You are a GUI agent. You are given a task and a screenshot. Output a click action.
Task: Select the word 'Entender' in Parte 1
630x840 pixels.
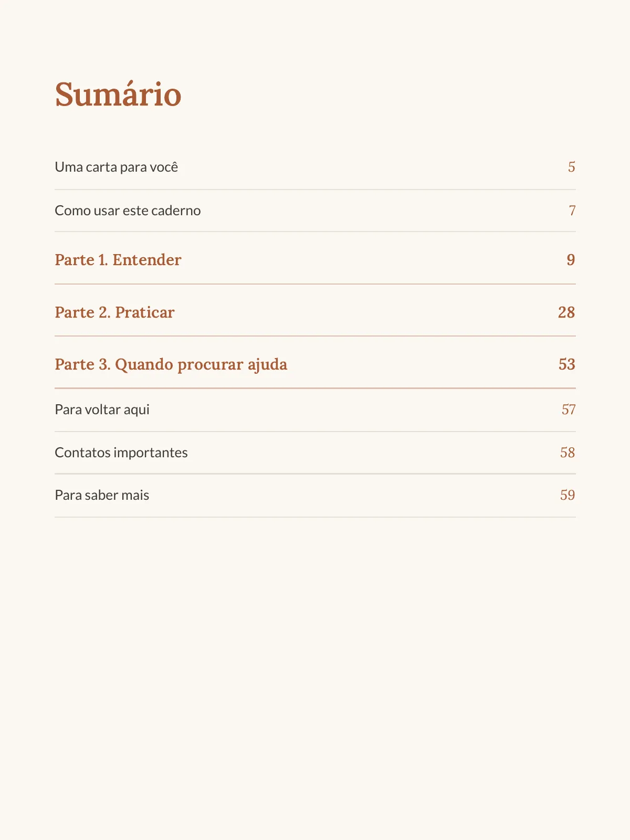click(x=147, y=260)
